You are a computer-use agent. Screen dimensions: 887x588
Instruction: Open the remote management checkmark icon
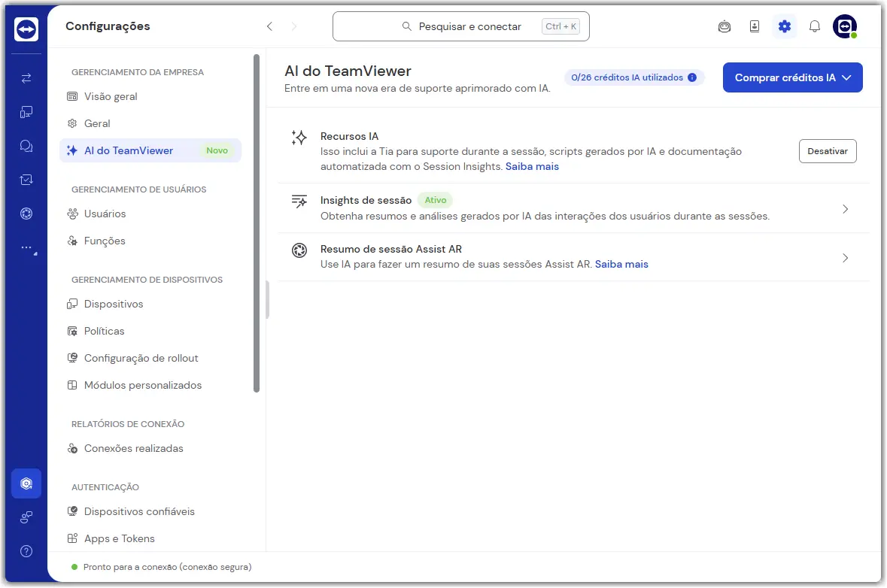(x=26, y=180)
